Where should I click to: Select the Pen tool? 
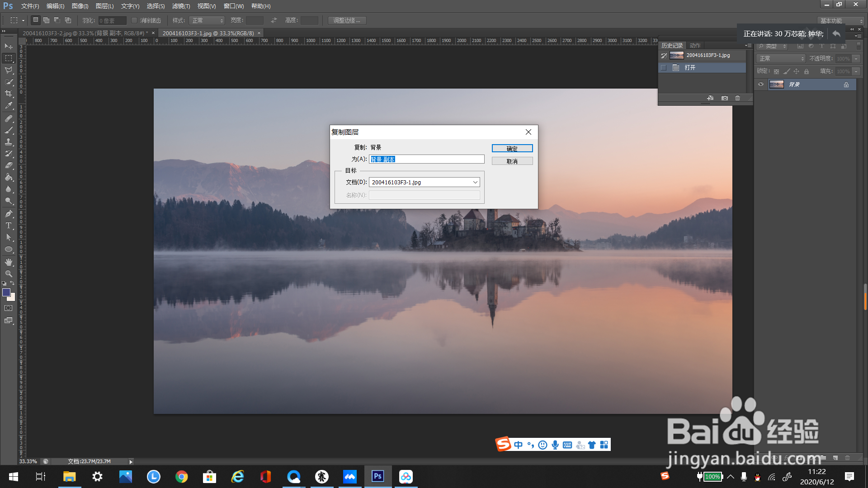(x=9, y=214)
